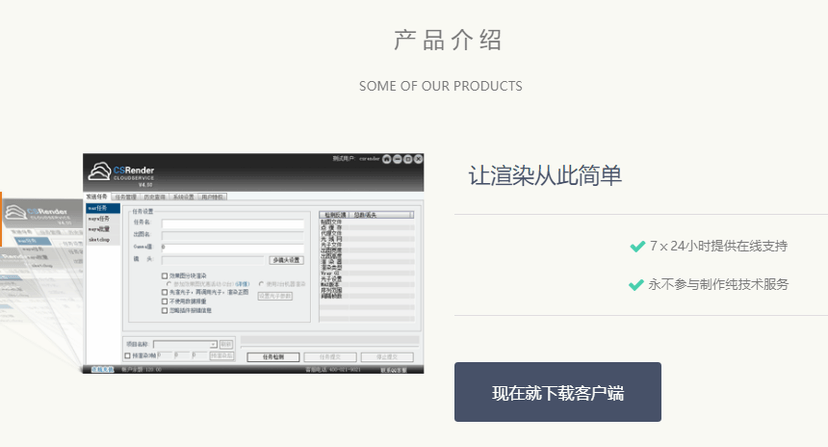Select the 任务管理 tab

124,197
